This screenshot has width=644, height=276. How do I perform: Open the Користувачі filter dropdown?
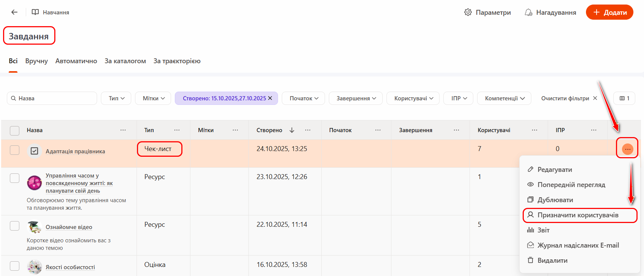pyautogui.click(x=413, y=98)
